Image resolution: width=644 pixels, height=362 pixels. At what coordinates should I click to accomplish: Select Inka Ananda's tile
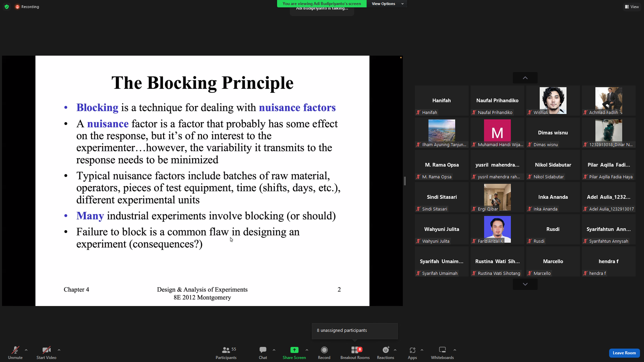(x=553, y=197)
